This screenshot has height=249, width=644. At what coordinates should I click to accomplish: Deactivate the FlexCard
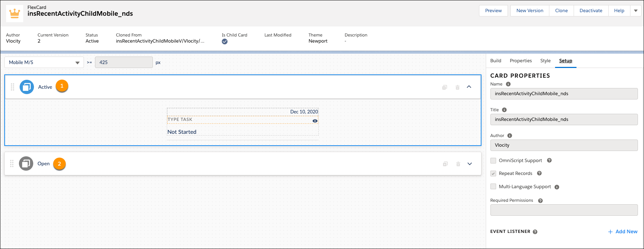591,11
